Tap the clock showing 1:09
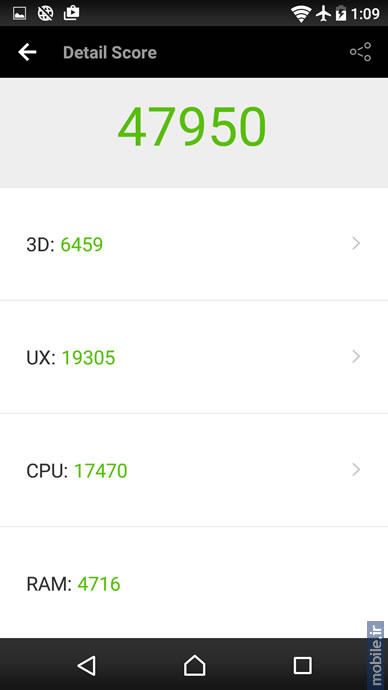This screenshot has width=388, height=690. click(x=365, y=14)
